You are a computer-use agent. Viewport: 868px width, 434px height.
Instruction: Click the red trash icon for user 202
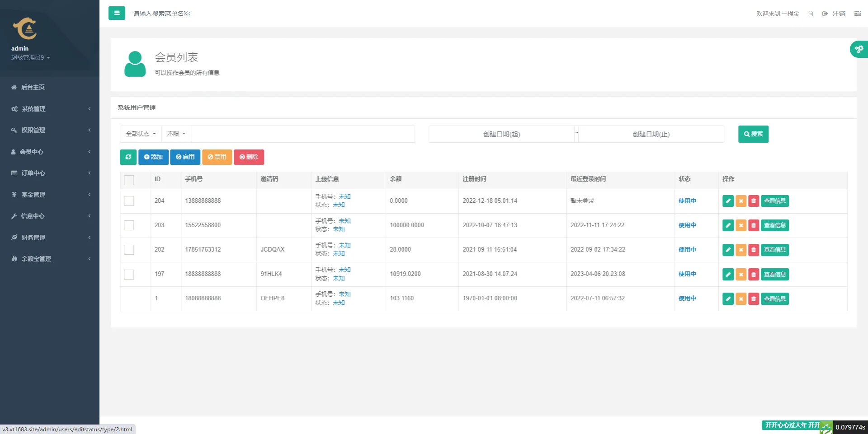[753, 250]
